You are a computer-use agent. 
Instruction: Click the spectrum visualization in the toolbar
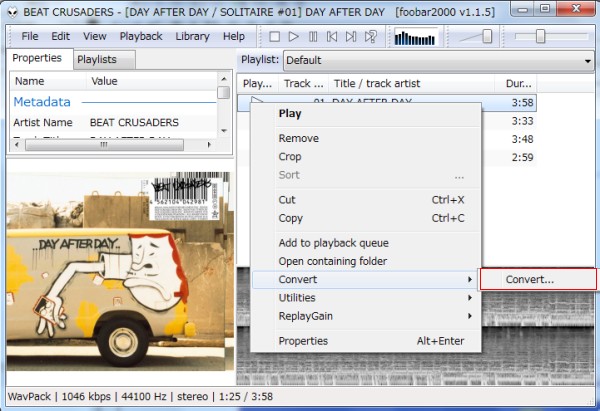click(x=414, y=37)
